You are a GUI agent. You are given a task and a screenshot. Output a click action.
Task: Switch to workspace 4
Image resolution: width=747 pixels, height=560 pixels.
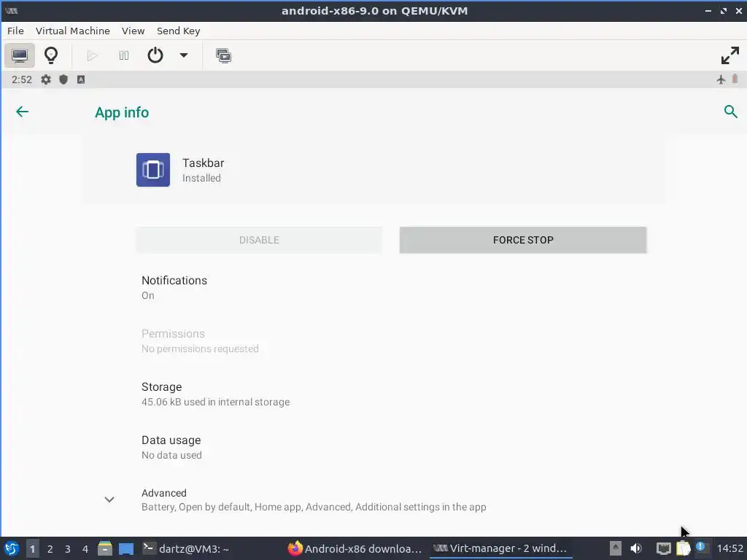[x=85, y=548]
